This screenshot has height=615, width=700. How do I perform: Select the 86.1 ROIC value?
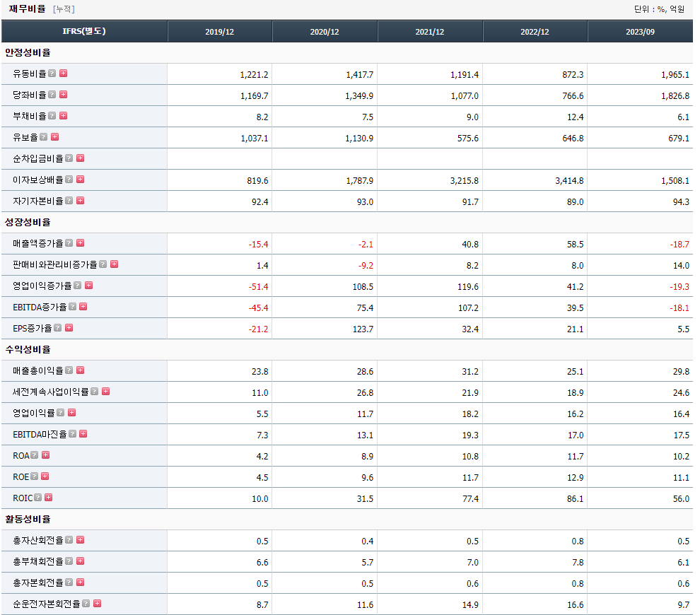click(x=575, y=498)
